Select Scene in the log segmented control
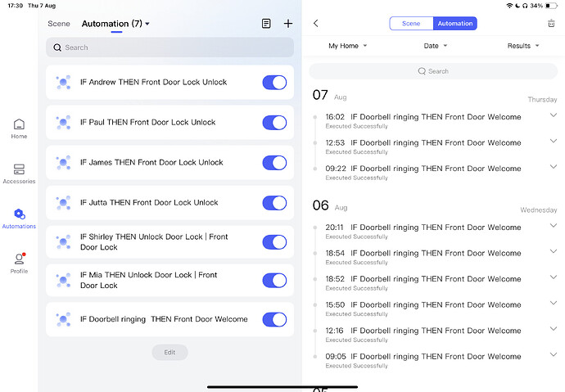Screen dimensions: 565x392 point(411,24)
